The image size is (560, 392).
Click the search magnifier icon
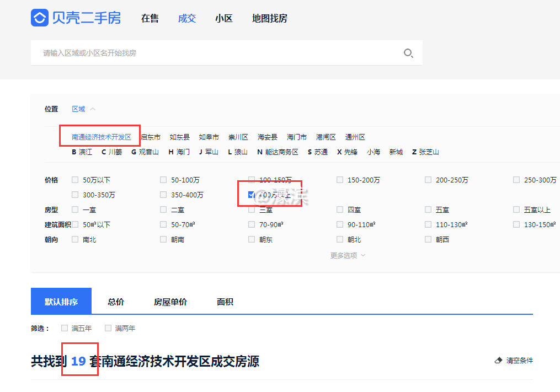tap(408, 53)
